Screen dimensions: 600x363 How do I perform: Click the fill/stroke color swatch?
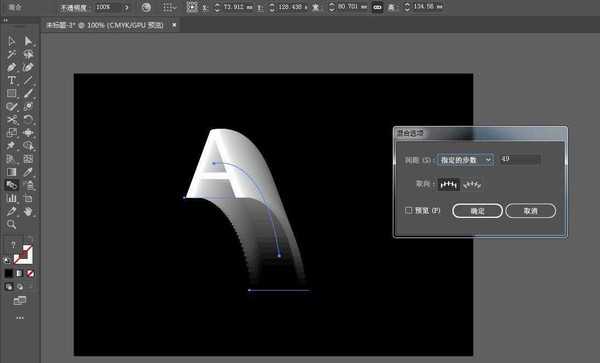pyautogui.click(x=23, y=254)
